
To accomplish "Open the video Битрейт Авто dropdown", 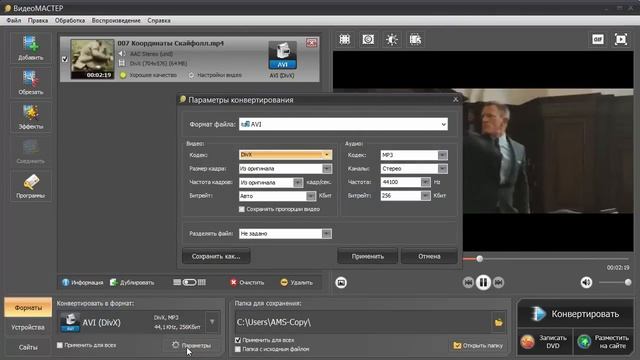I will (x=277, y=196).
